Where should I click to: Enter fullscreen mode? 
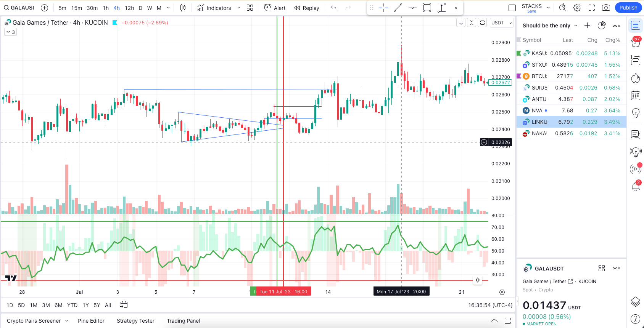pos(592,8)
